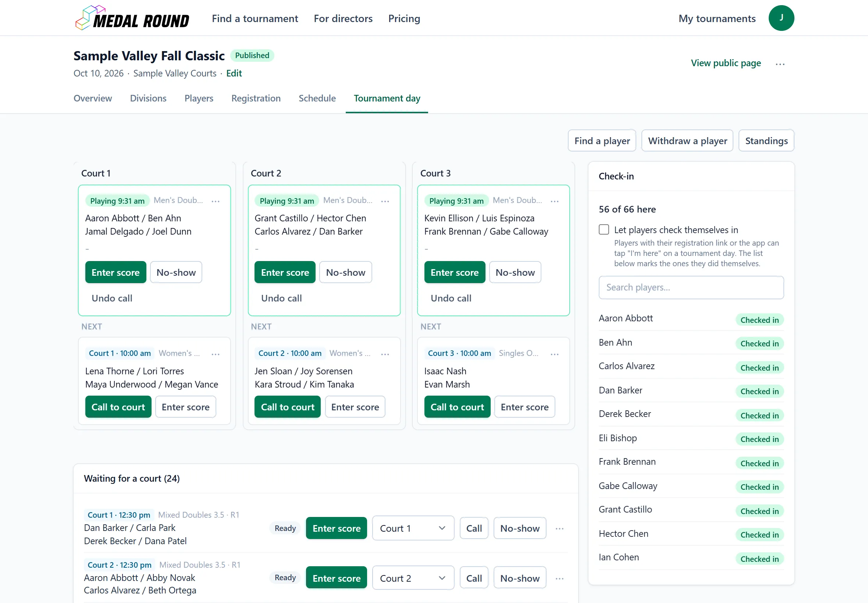868x603 pixels.
Task: Expand the Court 2 dropdown in waiting list
Action: pyautogui.click(x=413, y=578)
